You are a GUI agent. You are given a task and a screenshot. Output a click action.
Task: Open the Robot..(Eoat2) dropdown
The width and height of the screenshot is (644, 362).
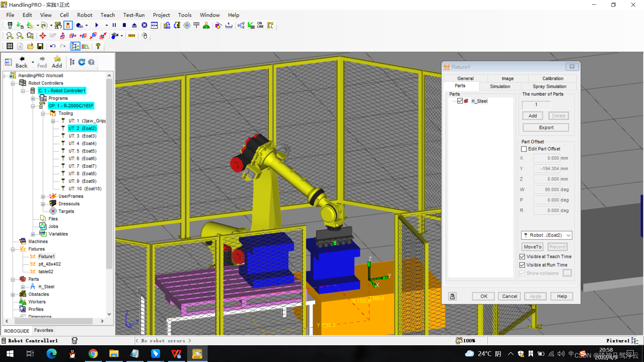pyautogui.click(x=546, y=235)
